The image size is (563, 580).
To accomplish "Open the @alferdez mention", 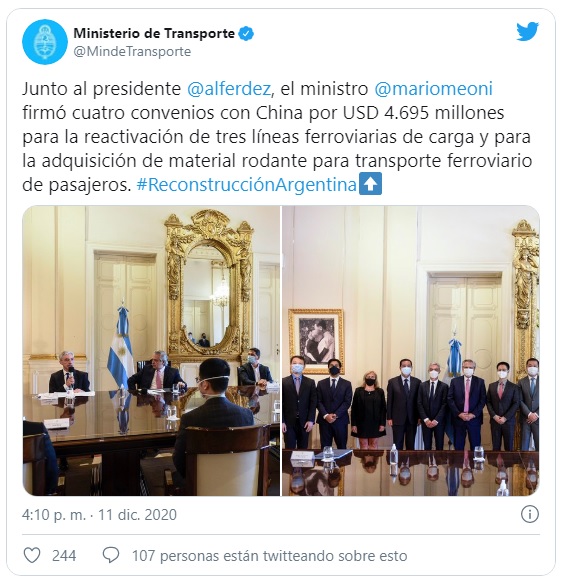I will (x=229, y=89).
